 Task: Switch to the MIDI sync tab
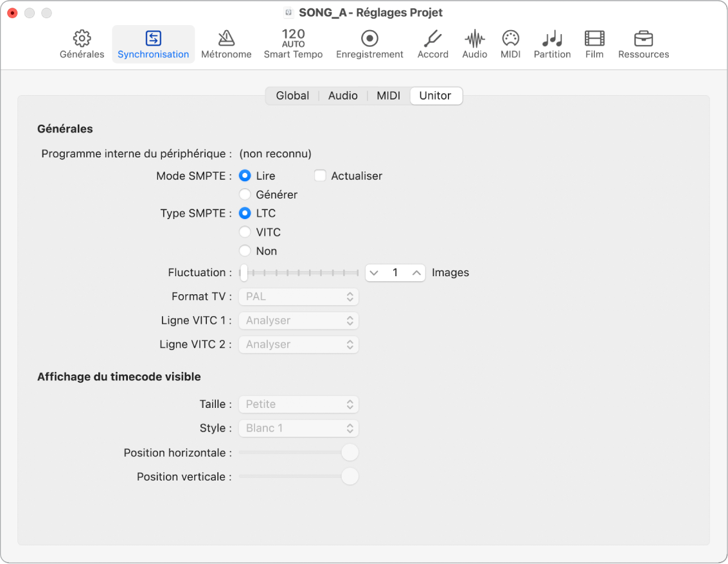[x=388, y=96]
